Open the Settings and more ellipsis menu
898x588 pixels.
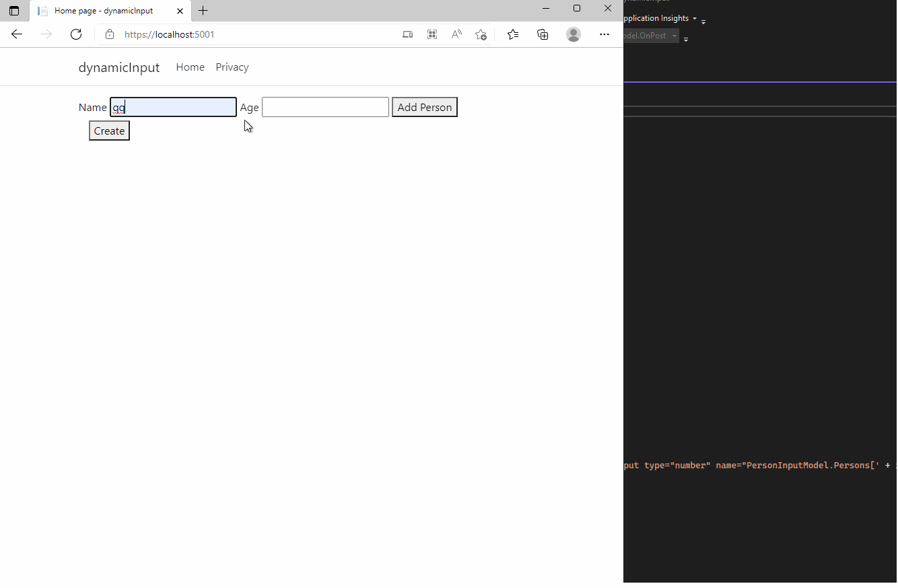point(605,34)
